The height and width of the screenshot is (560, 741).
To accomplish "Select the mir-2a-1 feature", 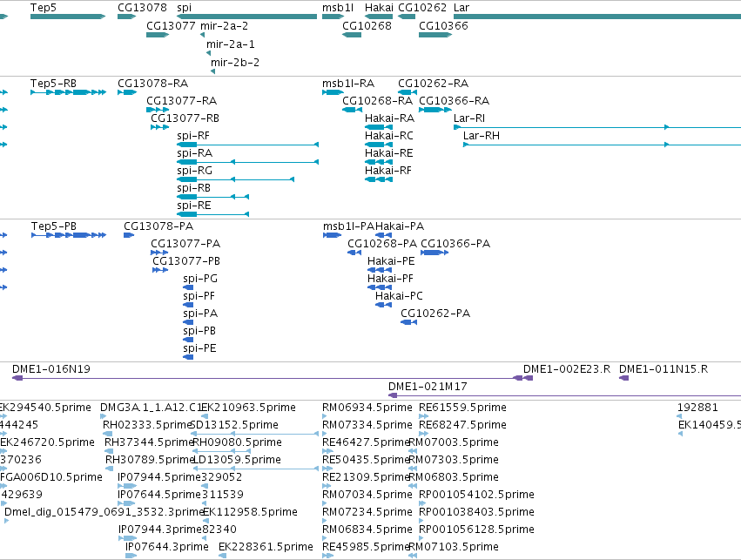I will pyautogui.click(x=208, y=53).
